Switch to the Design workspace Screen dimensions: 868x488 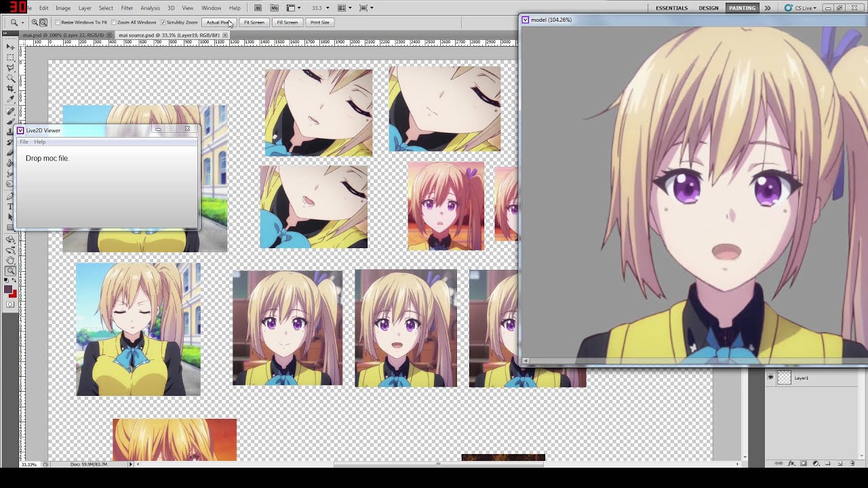pos(709,8)
